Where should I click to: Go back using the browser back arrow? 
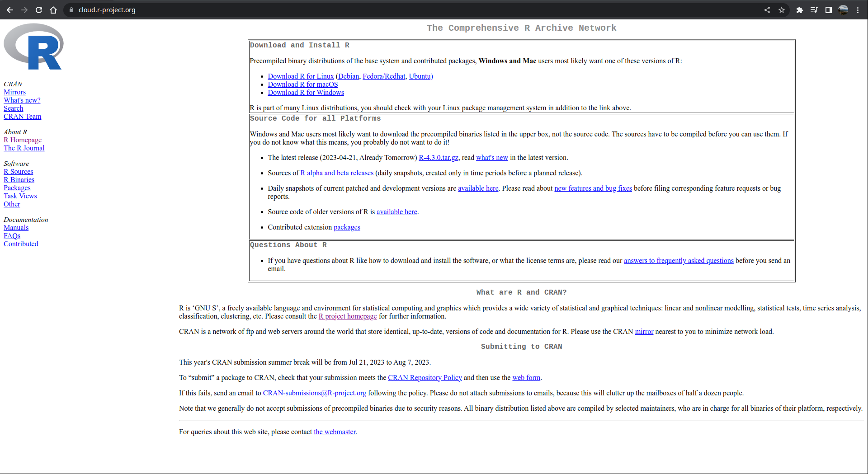(10, 10)
